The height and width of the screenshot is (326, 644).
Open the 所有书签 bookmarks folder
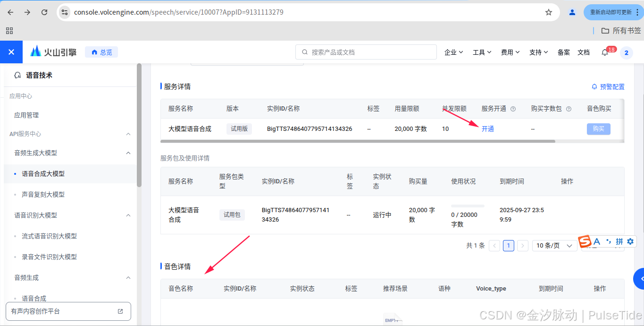pos(621,31)
